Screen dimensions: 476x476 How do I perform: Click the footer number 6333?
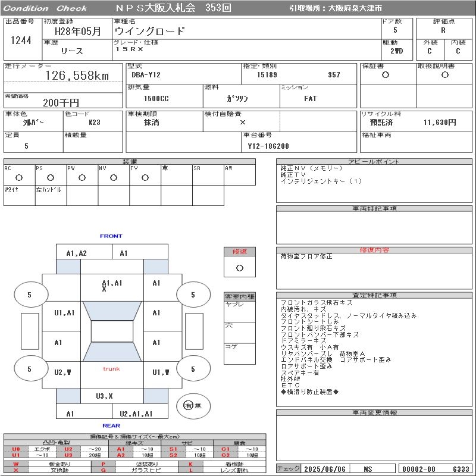point(461,469)
